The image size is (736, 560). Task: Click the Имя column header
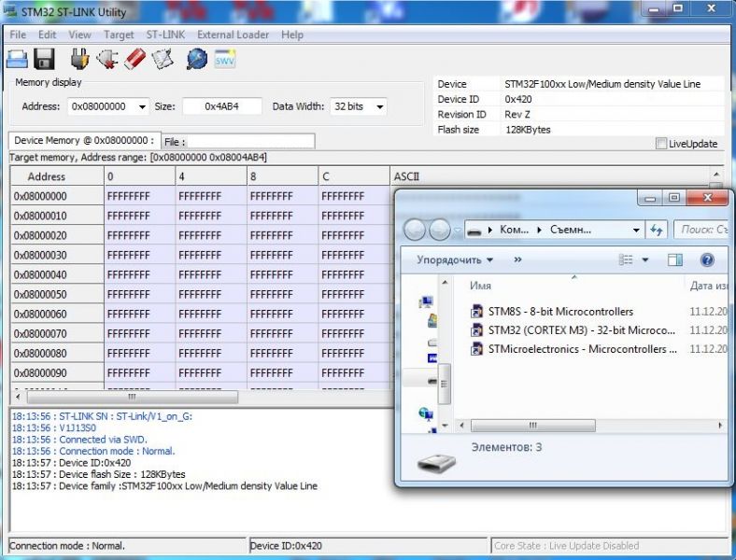[x=481, y=286]
